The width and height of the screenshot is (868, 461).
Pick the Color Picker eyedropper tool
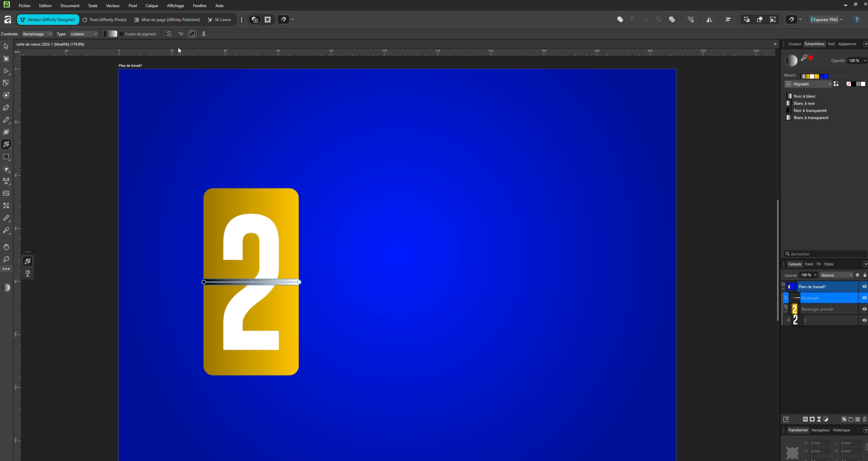[x=6, y=230]
